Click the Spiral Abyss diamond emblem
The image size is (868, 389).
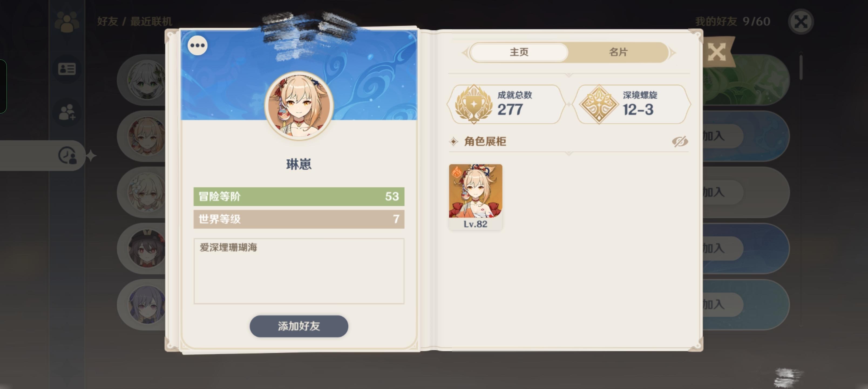(599, 104)
